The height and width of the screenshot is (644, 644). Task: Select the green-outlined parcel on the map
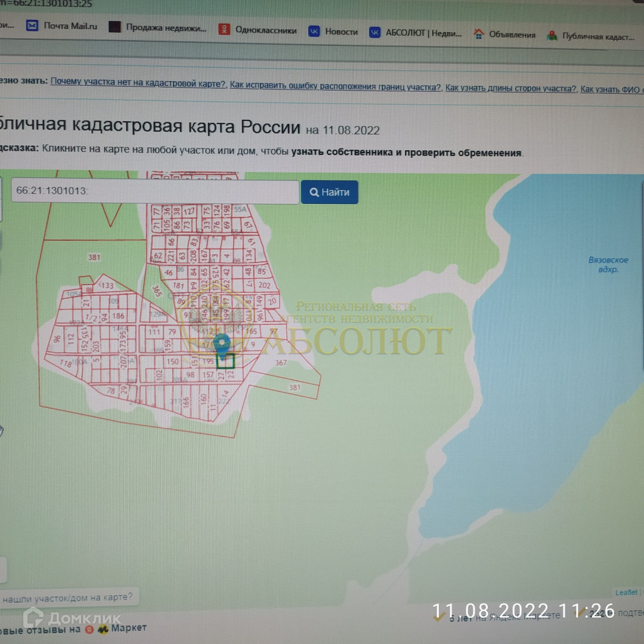click(225, 361)
